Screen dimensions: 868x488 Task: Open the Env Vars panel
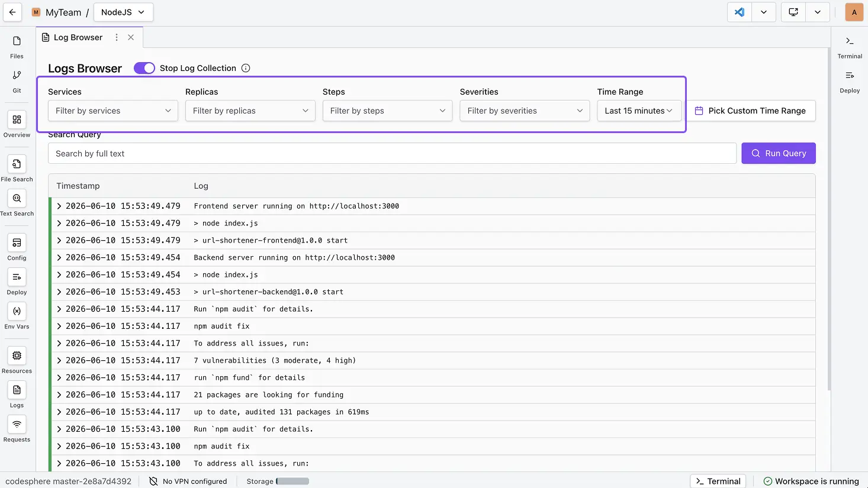pyautogui.click(x=17, y=316)
